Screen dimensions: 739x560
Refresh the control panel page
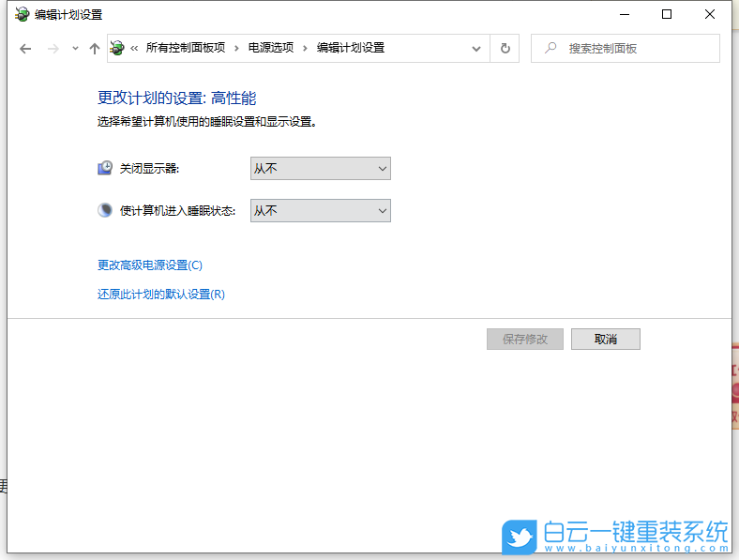pos(505,48)
